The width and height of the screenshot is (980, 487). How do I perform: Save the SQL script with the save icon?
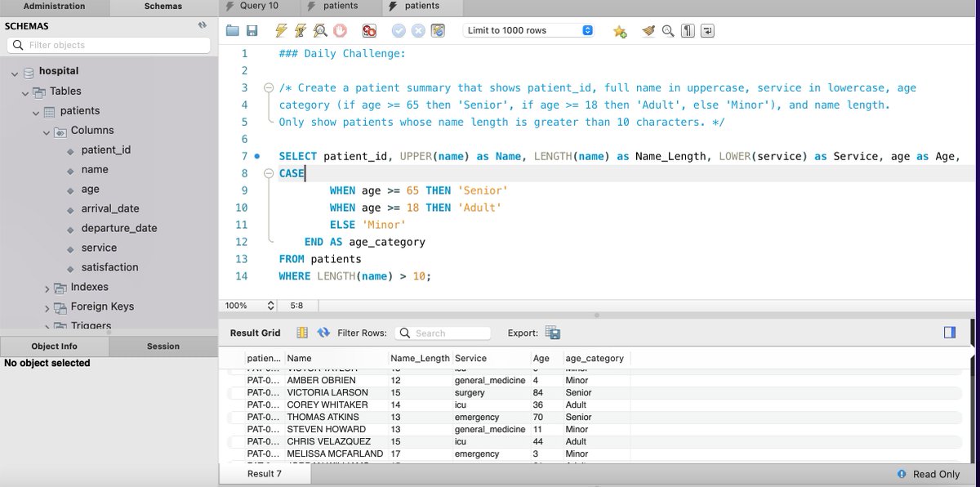click(x=253, y=30)
